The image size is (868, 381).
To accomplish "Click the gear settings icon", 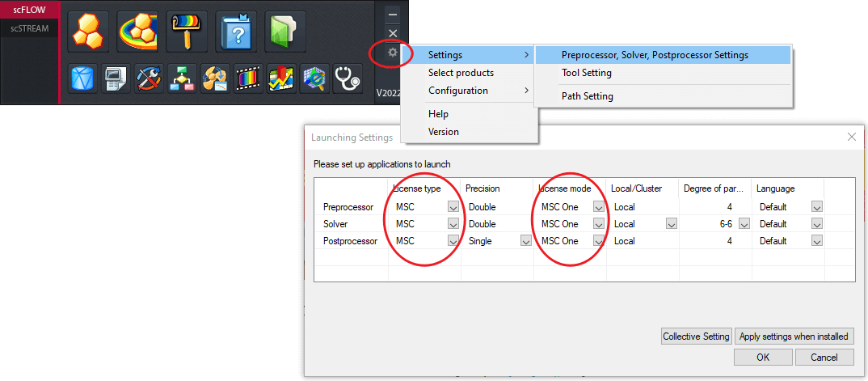I will 393,53.
